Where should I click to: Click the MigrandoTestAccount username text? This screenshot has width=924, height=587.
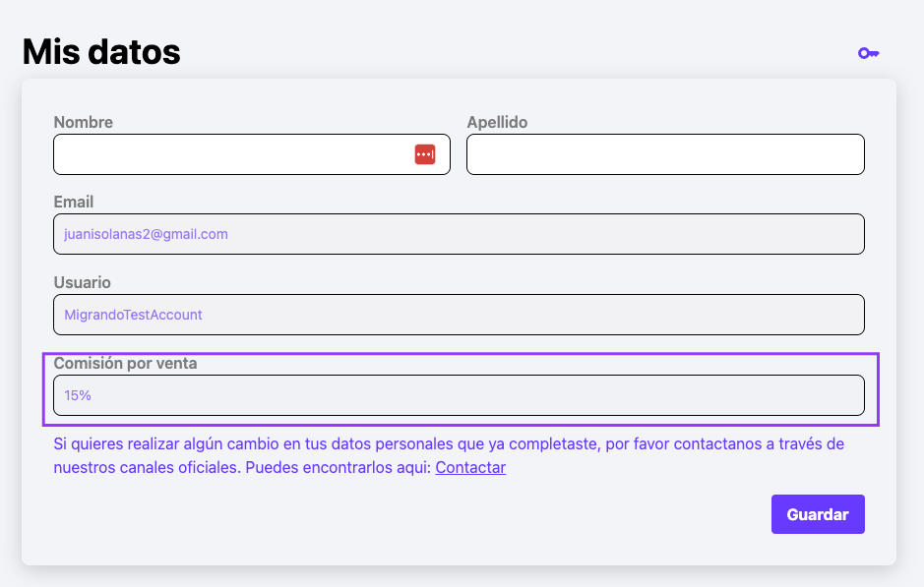(133, 315)
